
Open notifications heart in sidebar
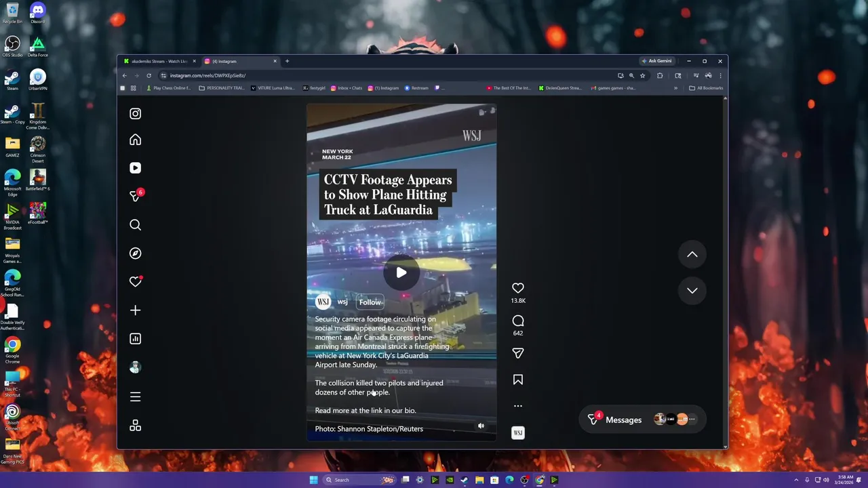(136, 281)
